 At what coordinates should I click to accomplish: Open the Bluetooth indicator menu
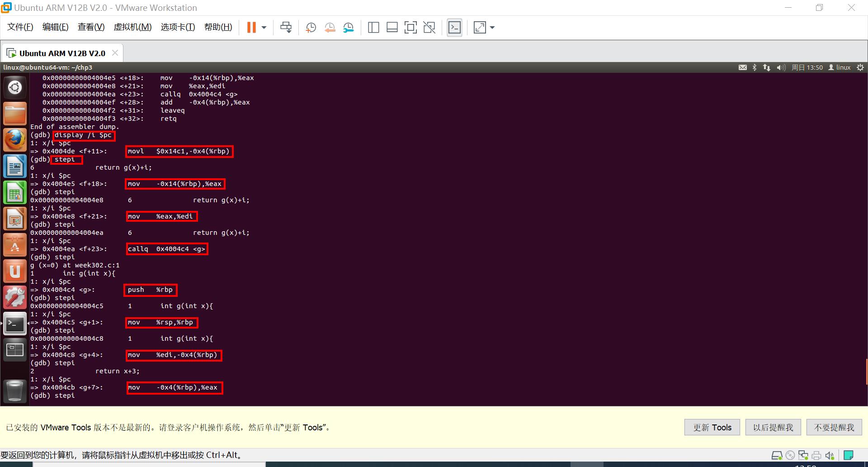pyautogui.click(x=755, y=67)
